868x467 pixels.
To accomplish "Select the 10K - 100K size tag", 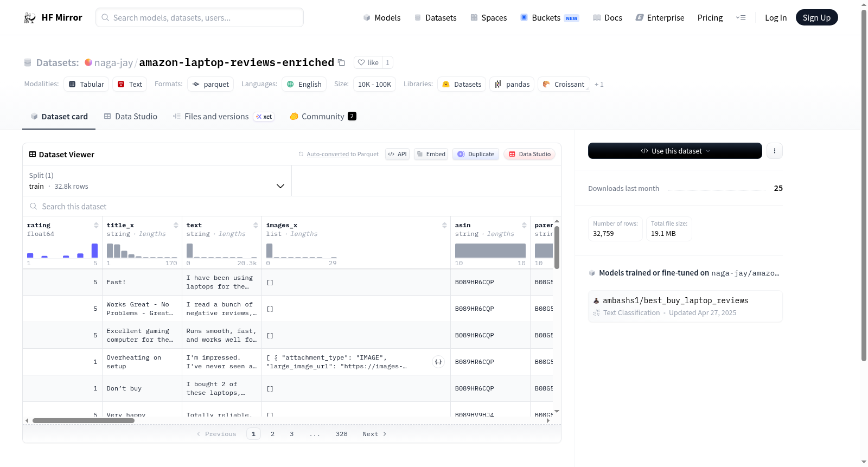I will [375, 84].
